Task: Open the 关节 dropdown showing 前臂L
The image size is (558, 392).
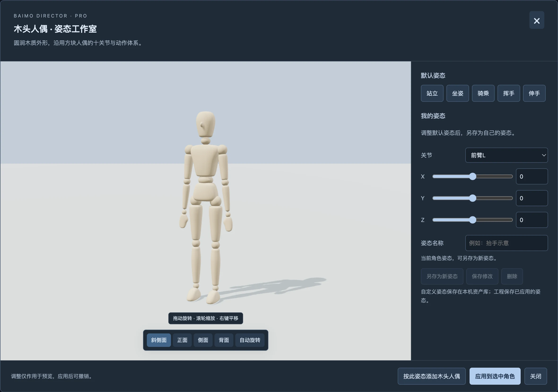Action: click(506, 155)
